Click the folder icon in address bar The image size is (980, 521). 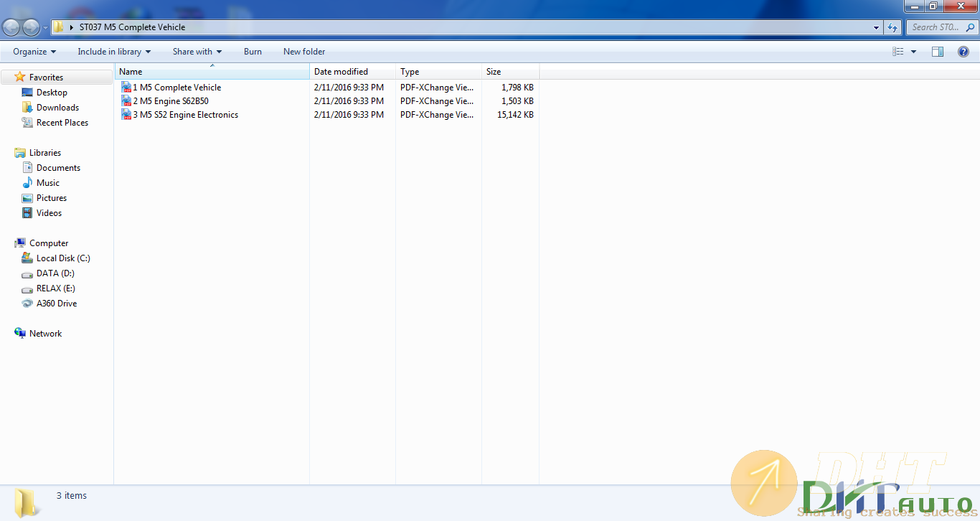pyautogui.click(x=59, y=27)
